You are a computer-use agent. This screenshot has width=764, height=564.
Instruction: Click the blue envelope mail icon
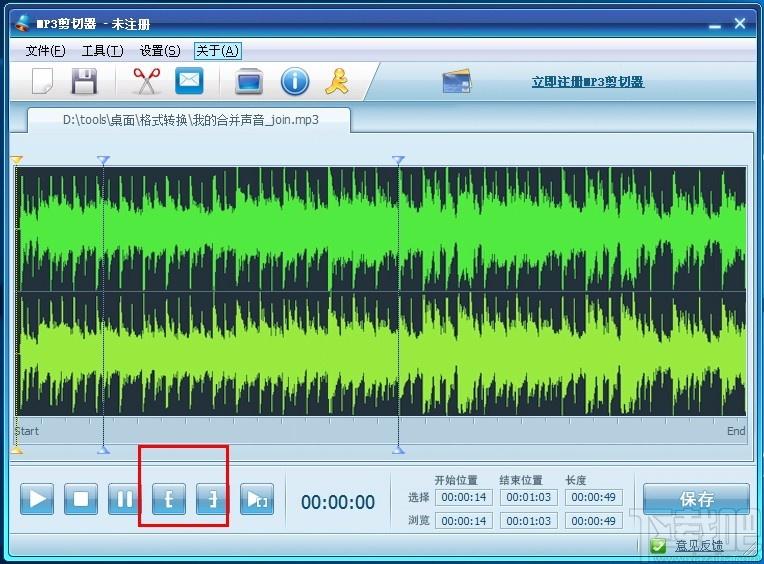189,80
